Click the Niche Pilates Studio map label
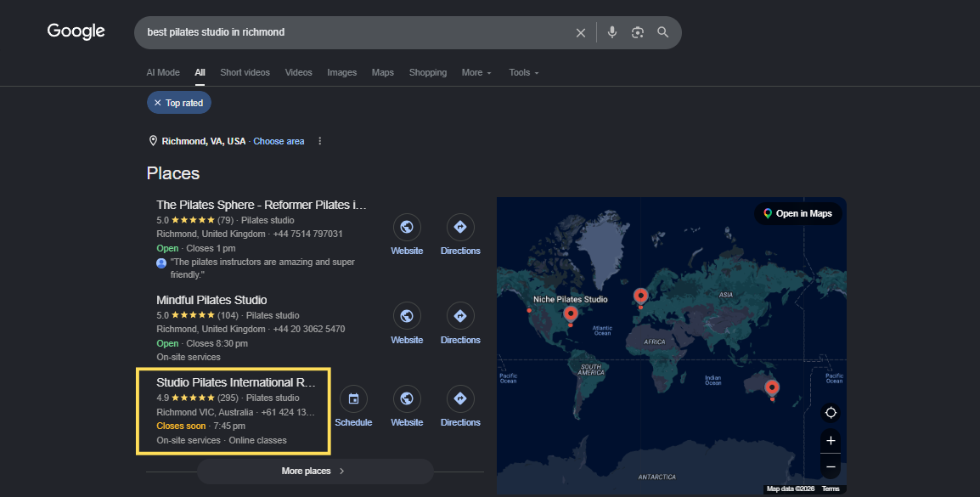 (570, 299)
